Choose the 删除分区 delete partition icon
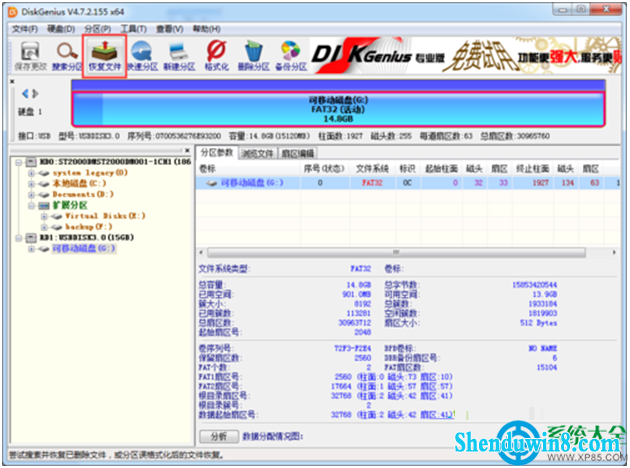 [254, 56]
